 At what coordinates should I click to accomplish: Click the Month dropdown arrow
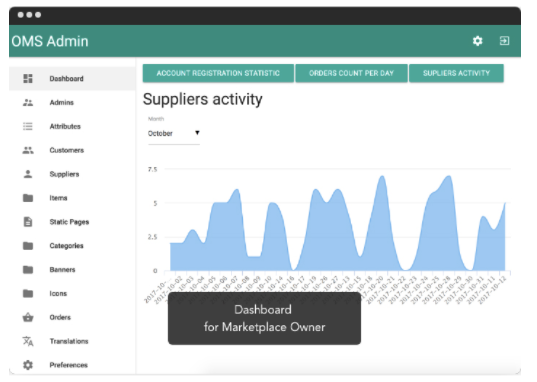click(x=197, y=133)
